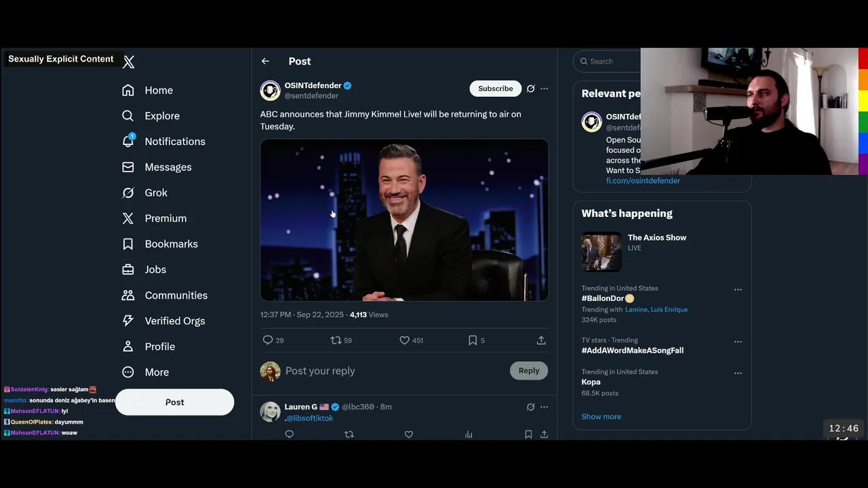Open Show more trends link
868x488 pixels.
pos(601,417)
